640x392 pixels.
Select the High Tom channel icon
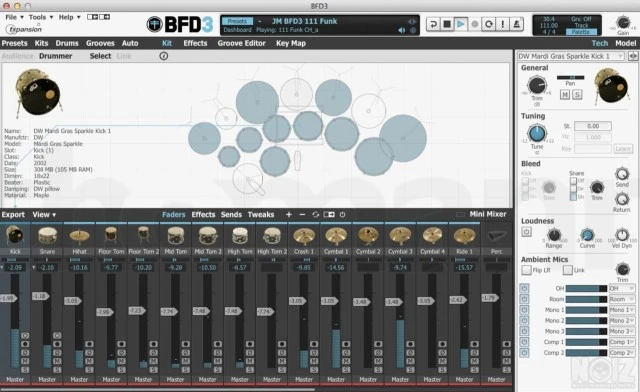coord(240,236)
